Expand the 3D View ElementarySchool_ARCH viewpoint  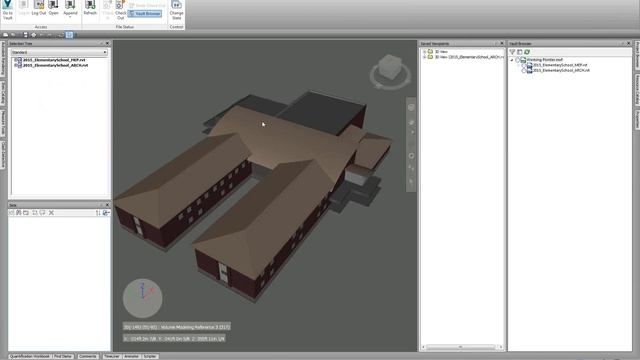coord(424,57)
